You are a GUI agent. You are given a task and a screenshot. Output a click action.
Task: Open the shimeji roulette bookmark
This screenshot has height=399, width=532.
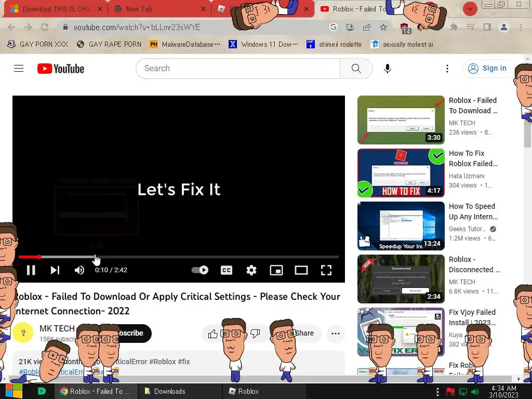334,45
